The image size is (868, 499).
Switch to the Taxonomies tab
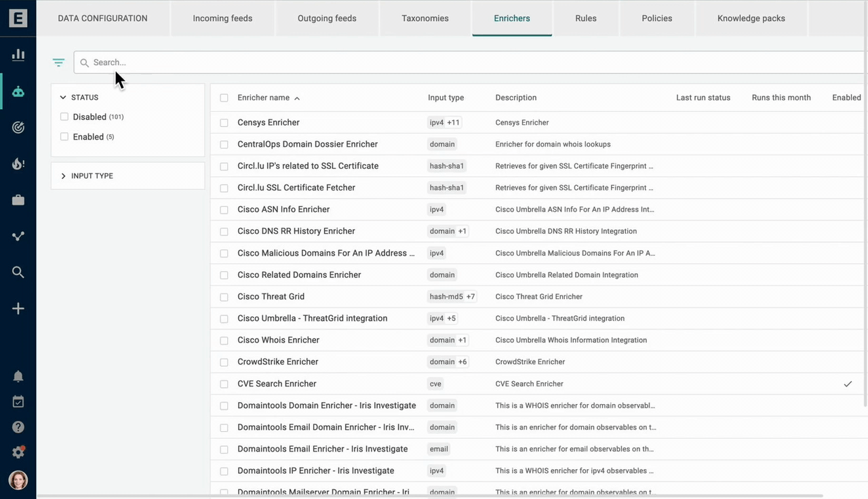point(425,18)
